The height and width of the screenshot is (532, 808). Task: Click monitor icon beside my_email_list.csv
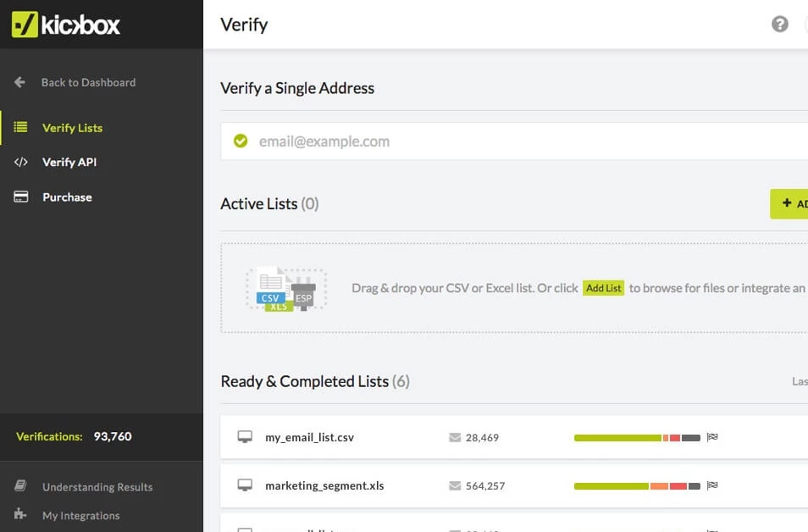click(x=245, y=437)
